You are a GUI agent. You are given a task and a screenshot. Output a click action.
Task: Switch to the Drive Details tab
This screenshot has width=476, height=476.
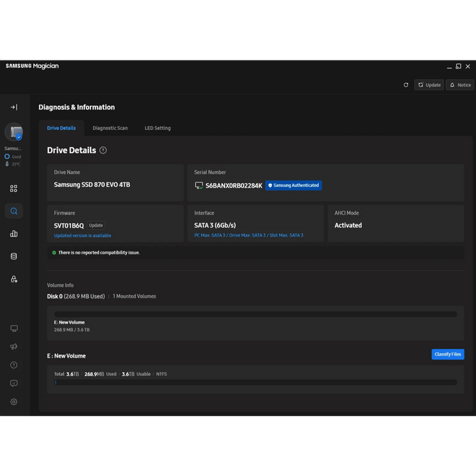(61, 128)
